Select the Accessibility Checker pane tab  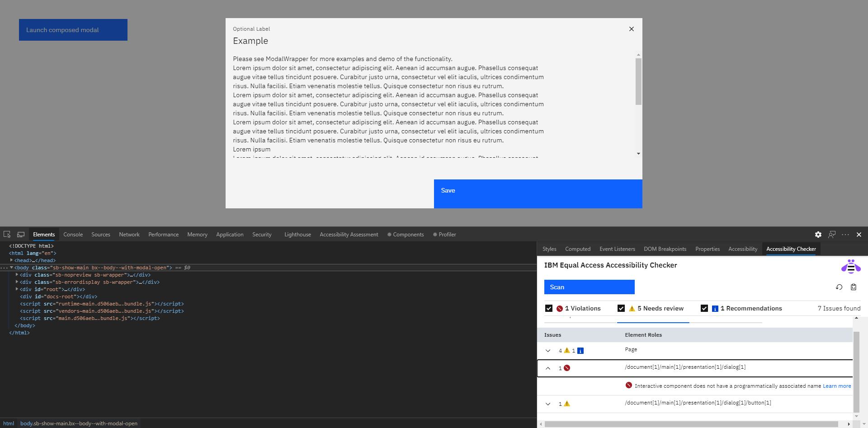[x=791, y=249]
